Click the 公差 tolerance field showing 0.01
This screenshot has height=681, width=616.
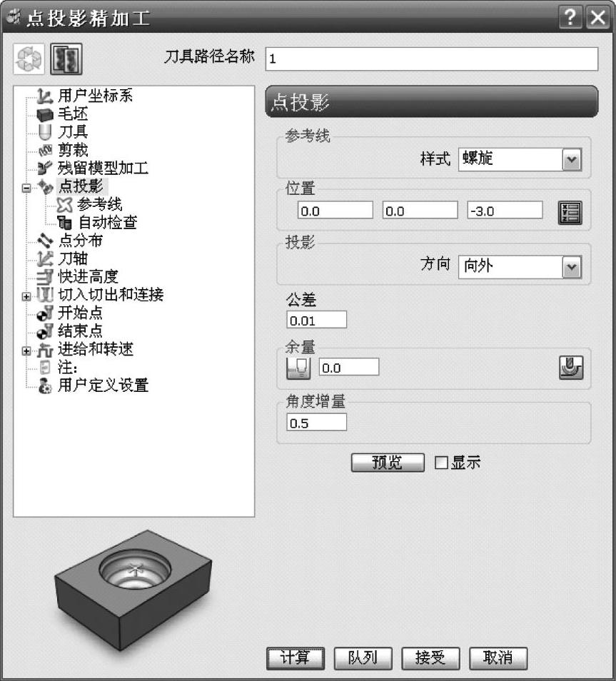317,320
